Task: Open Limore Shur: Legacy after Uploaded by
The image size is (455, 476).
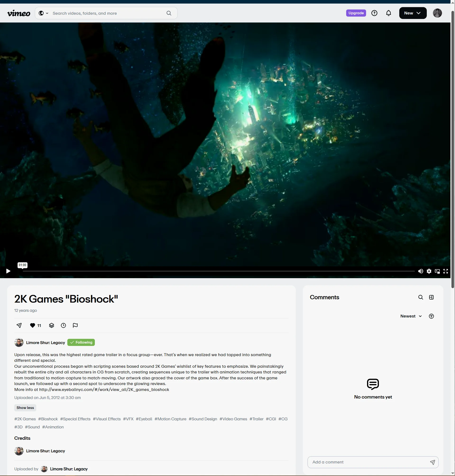Action: (69, 469)
